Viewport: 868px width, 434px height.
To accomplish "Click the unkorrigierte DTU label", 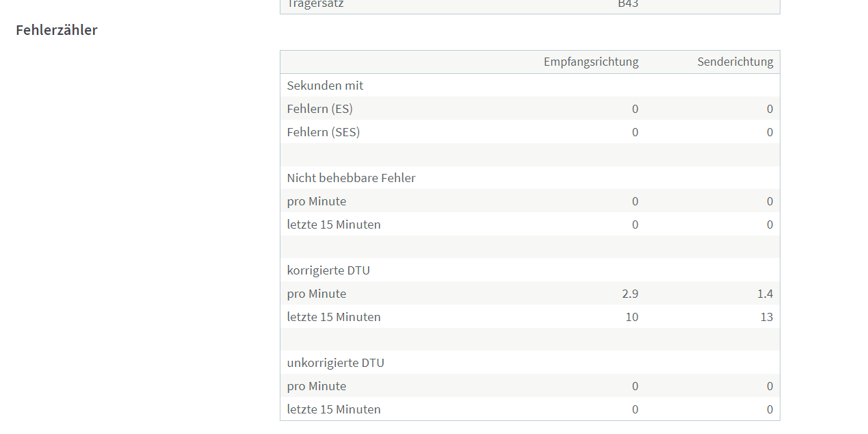I will click(335, 363).
